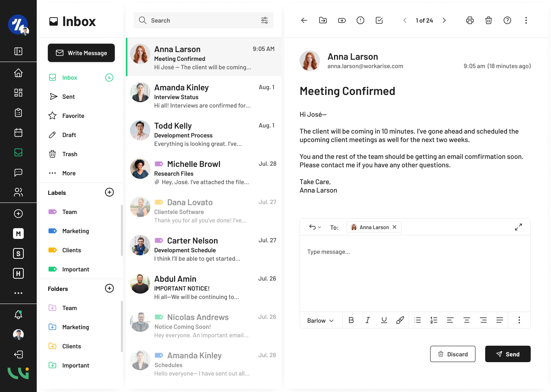This screenshot has height=392, width=551.
Task: Open calendar from left sidebar
Action: [18, 133]
